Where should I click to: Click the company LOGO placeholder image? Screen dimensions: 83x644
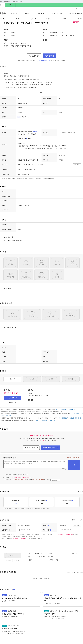12,555
